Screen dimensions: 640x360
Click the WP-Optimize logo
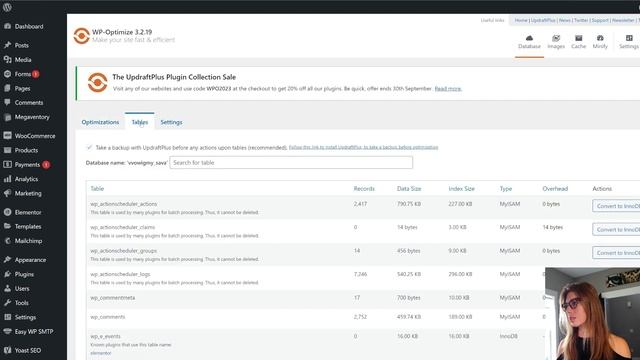click(x=81, y=36)
